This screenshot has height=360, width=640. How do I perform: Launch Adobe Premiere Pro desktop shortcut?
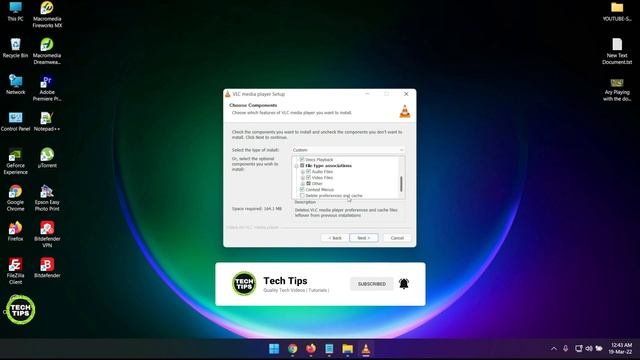click(47, 88)
